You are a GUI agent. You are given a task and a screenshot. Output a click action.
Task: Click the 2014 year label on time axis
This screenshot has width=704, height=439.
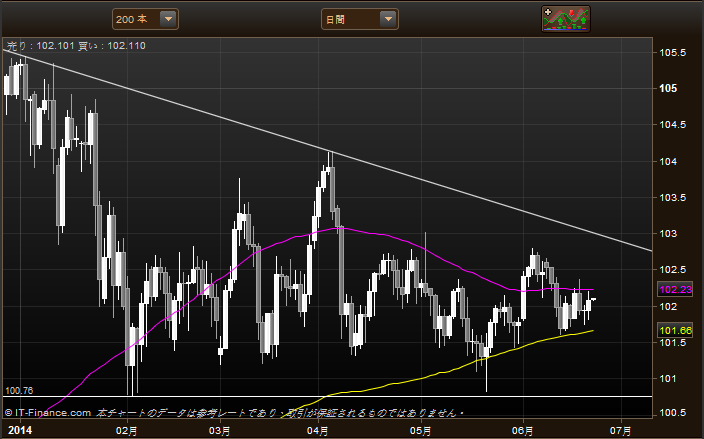pyautogui.click(x=20, y=430)
